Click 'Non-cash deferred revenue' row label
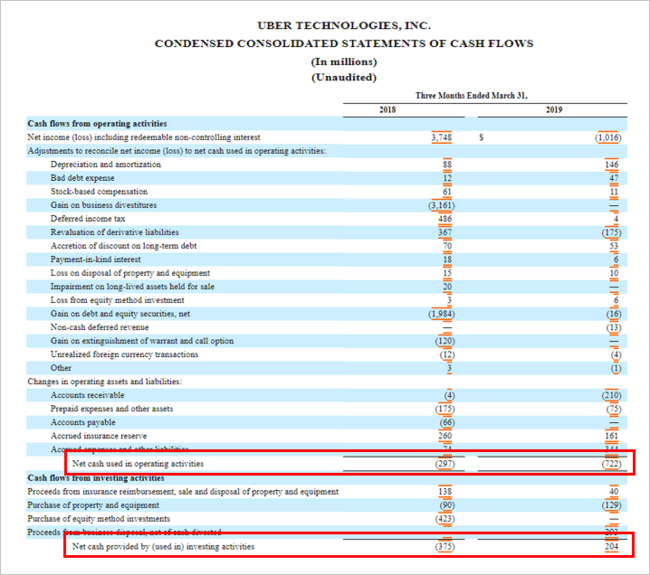Screen dimensions: 650x575 [99, 327]
